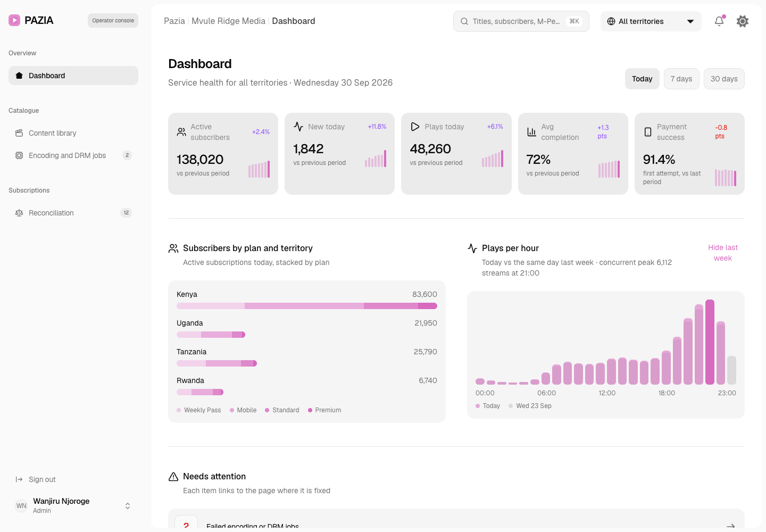This screenshot has width=766, height=532.
Task: Open the failed encoding jobs arrow
Action: tap(731, 525)
